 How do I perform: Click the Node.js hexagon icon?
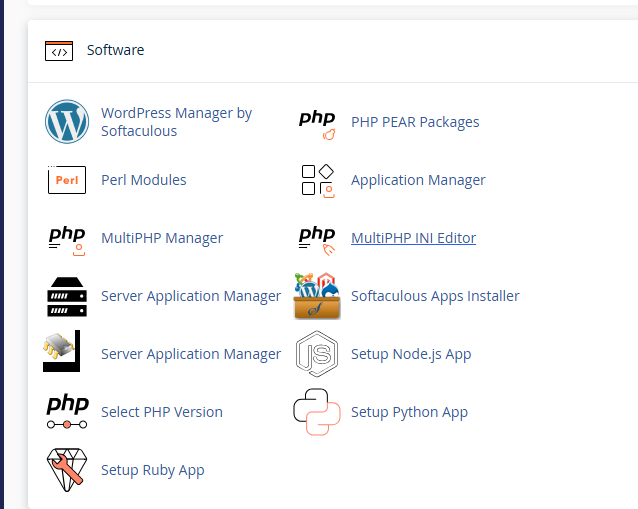pos(317,354)
